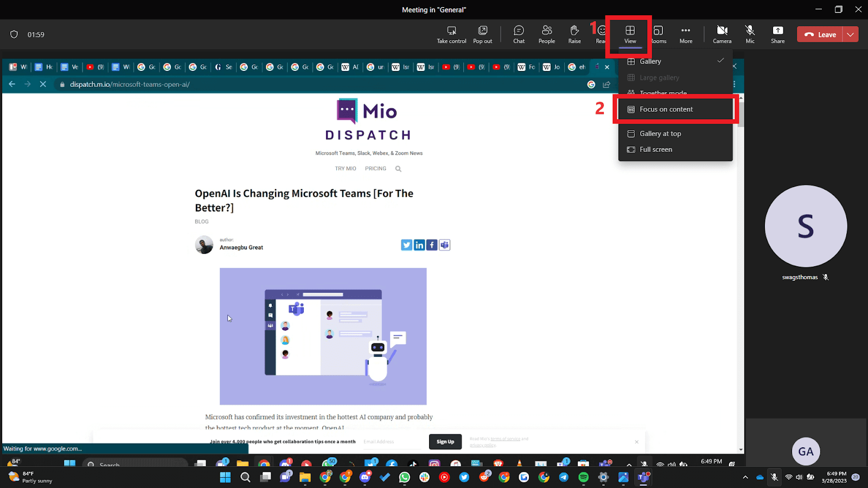
Task: Click the OneDrive cloud tray icon
Action: click(x=759, y=477)
